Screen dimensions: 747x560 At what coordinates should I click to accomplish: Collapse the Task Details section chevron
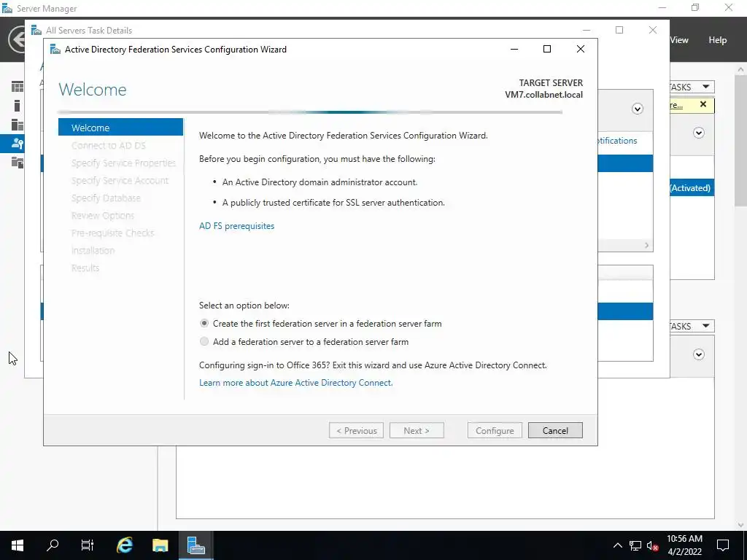[638, 109]
